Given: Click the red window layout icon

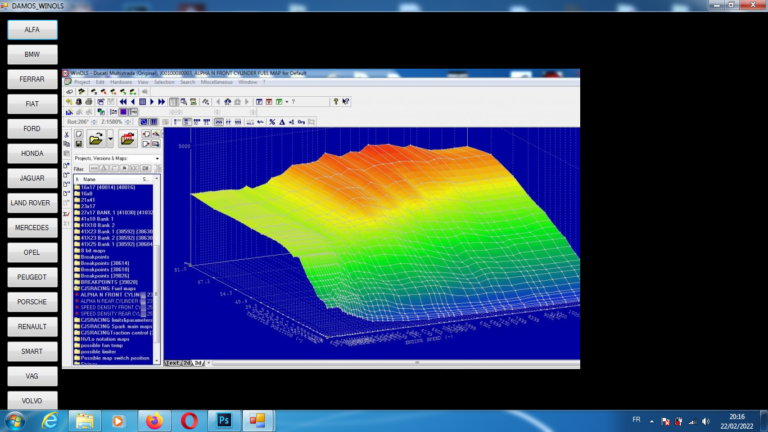Looking at the screenshot, I should pos(269,101).
